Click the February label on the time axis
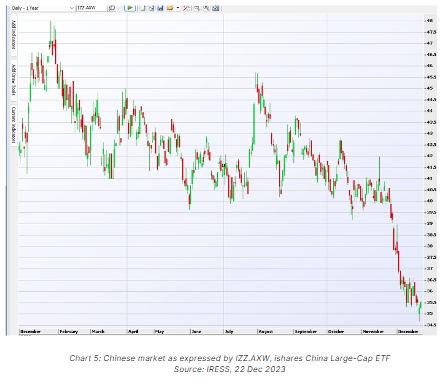The height and width of the screenshot is (384, 444). click(69, 331)
